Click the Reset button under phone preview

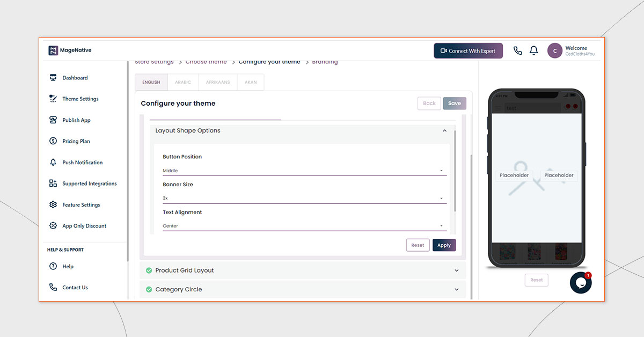coord(537,280)
